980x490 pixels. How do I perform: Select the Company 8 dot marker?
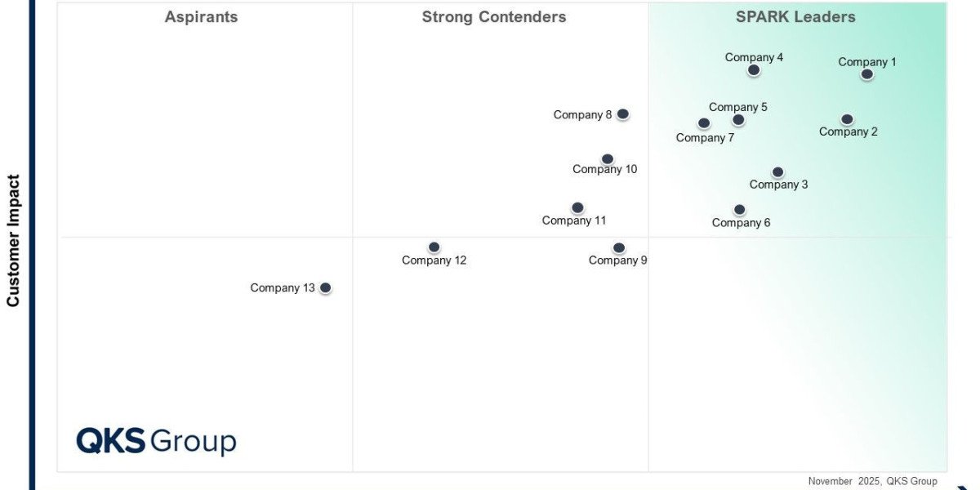point(622,114)
